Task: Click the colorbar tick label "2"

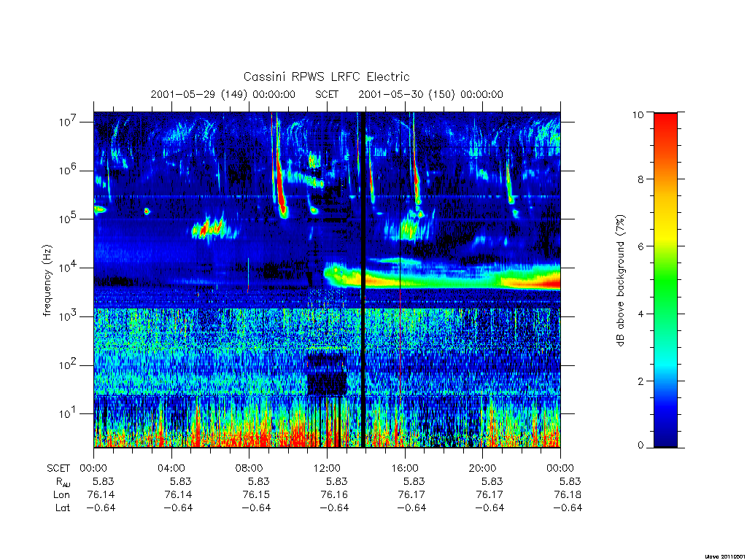Action: coord(639,381)
